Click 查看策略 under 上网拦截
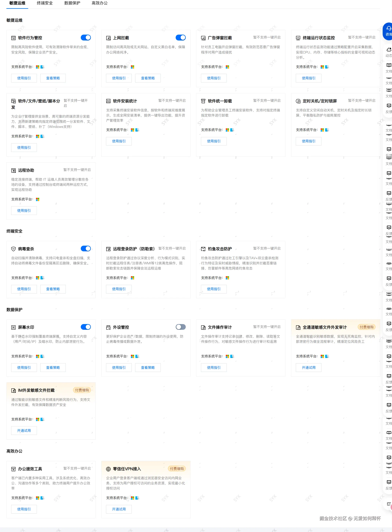 tap(148, 78)
